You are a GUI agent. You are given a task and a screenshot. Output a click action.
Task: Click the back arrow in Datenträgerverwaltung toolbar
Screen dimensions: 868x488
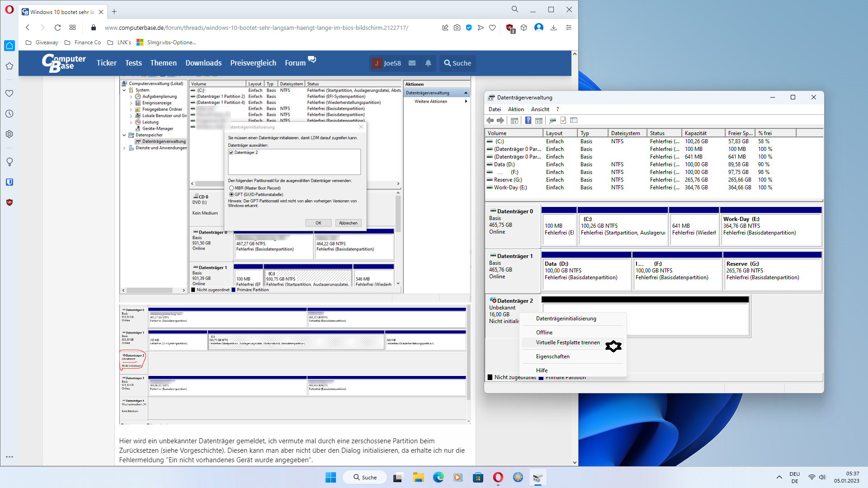pyautogui.click(x=490, y=121)
